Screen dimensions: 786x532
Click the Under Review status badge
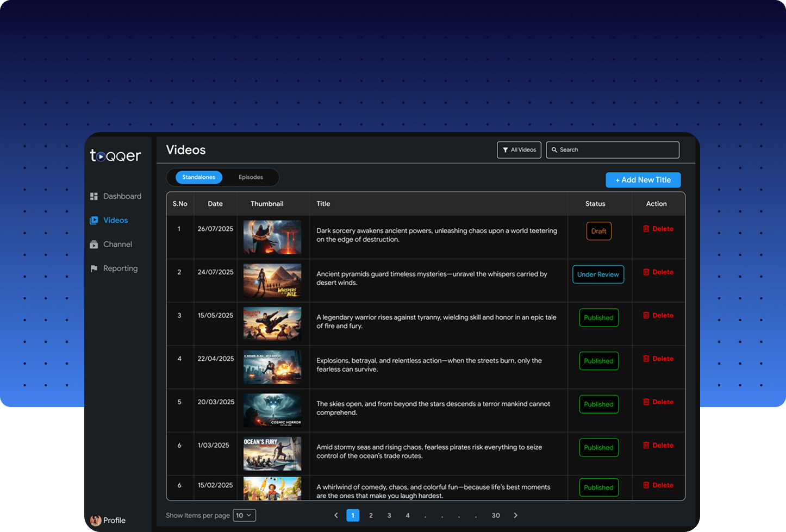point(598,274)
